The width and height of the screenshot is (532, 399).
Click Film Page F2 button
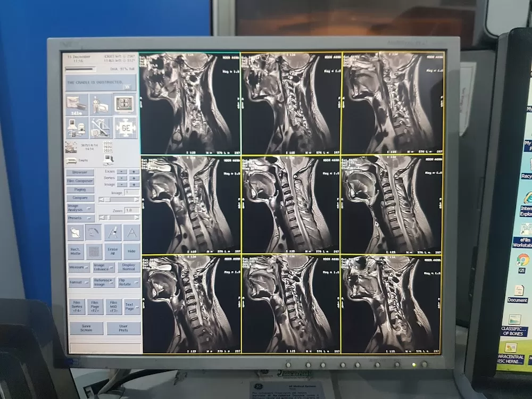[x=95, y=307]
